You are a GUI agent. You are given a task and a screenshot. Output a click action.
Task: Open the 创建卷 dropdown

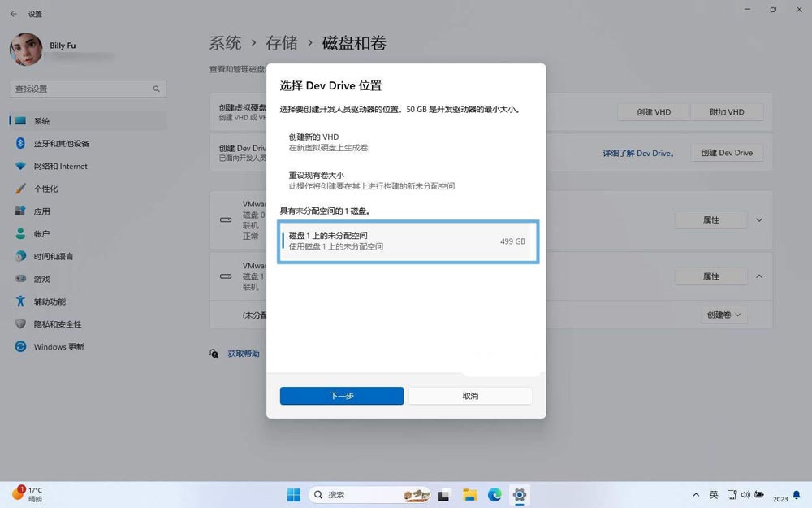[x=723, y=315]
